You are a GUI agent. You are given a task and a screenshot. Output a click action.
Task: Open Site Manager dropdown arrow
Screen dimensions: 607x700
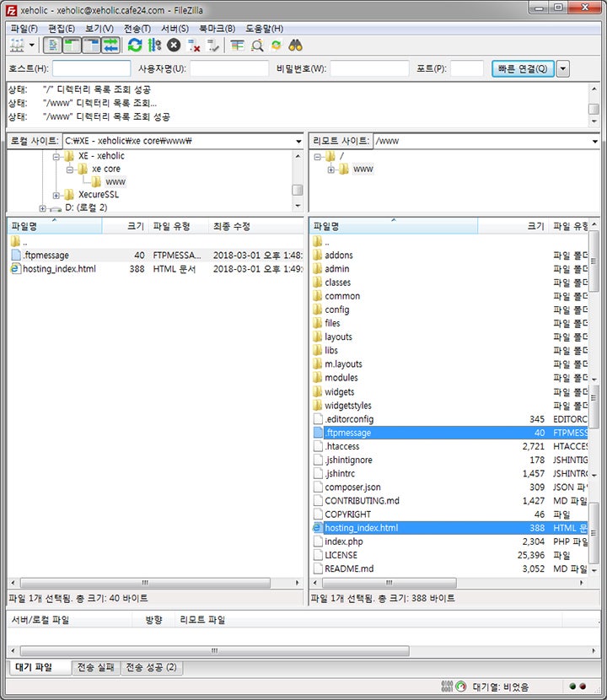[32, 45]
